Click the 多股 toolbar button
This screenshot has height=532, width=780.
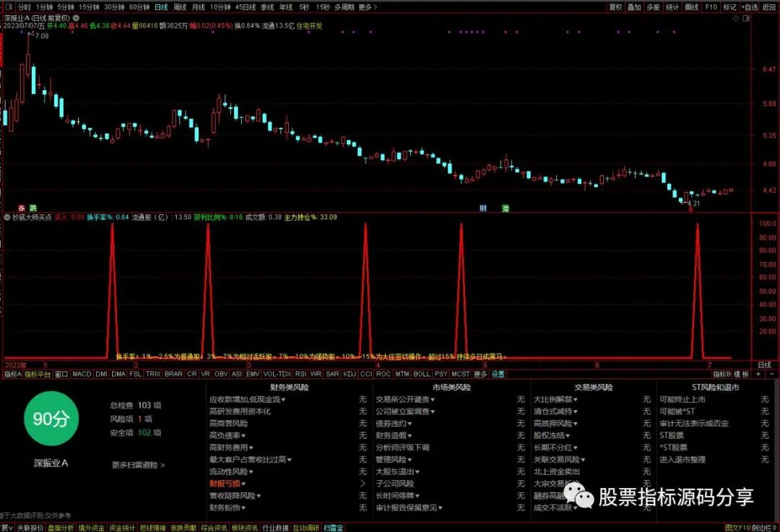point(653,7)
